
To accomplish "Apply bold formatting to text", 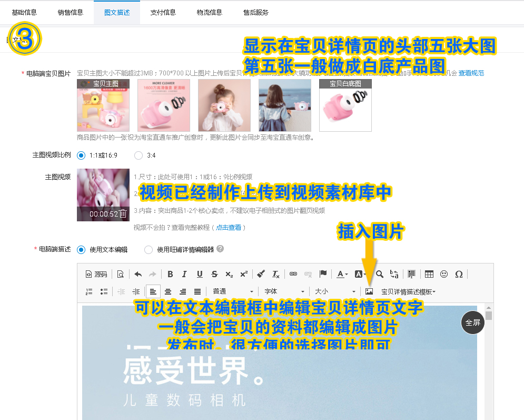I will click(170, 274).
